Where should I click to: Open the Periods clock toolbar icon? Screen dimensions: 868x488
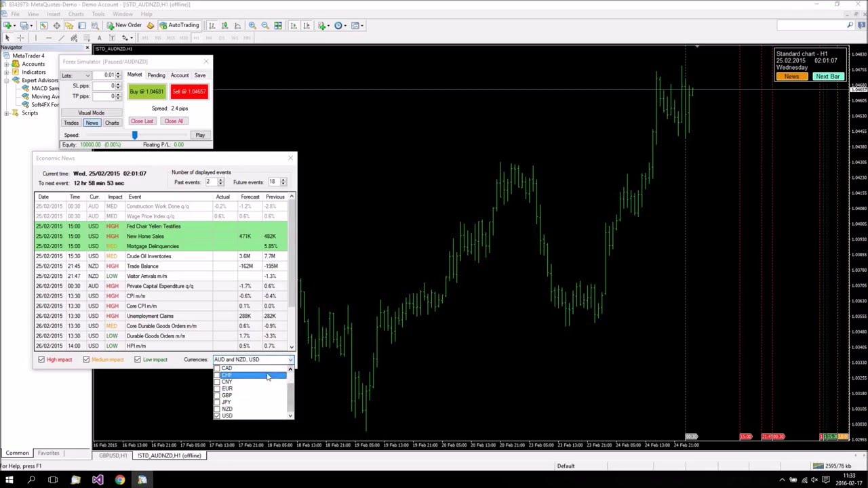click(x=338, y=25)
